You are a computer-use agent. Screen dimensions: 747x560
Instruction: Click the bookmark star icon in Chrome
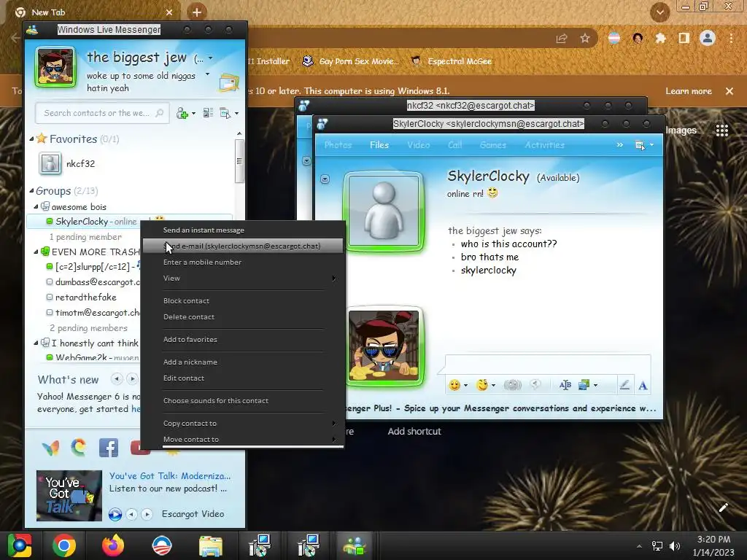(x=585, y=38)
